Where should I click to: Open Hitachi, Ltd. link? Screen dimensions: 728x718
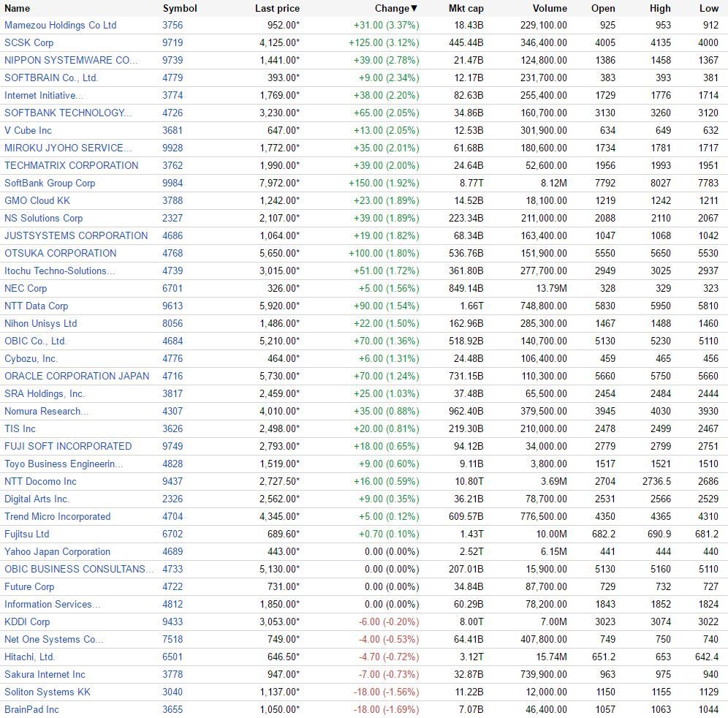click(x=30, y=657)
